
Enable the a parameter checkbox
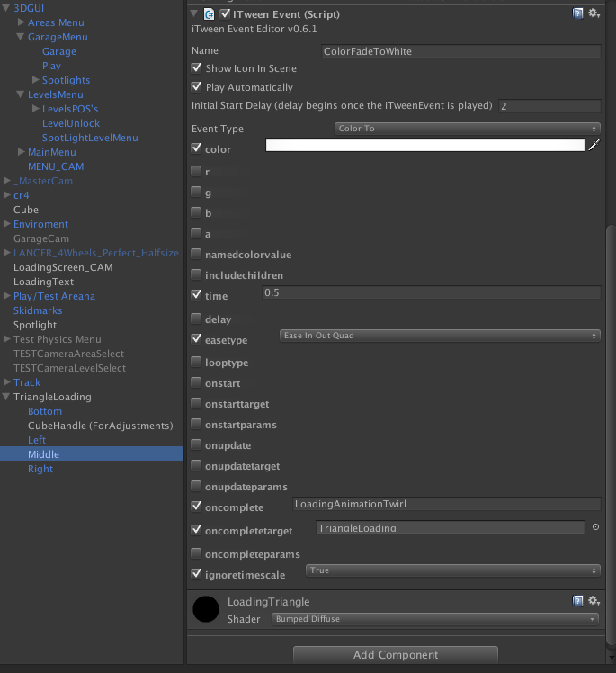(x=196, y=233)
